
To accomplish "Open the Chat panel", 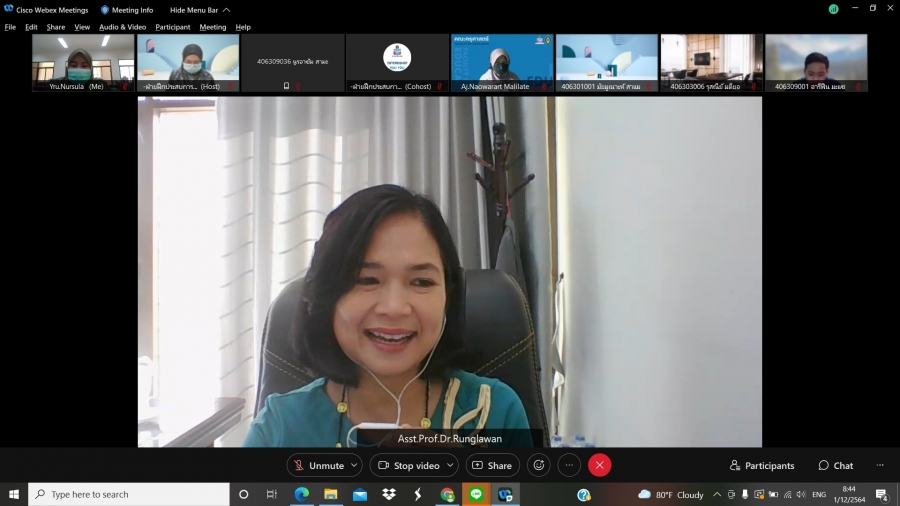I will 836,465.
